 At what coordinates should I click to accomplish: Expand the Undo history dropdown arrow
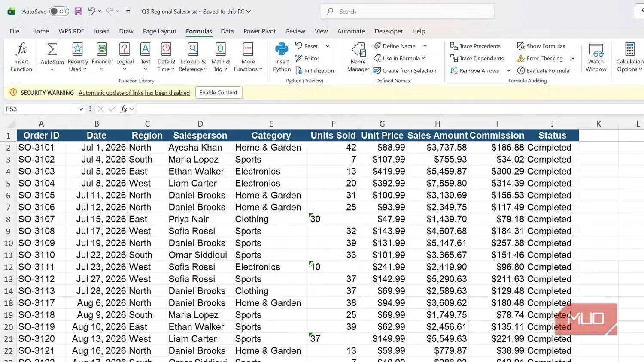point(100,12)
